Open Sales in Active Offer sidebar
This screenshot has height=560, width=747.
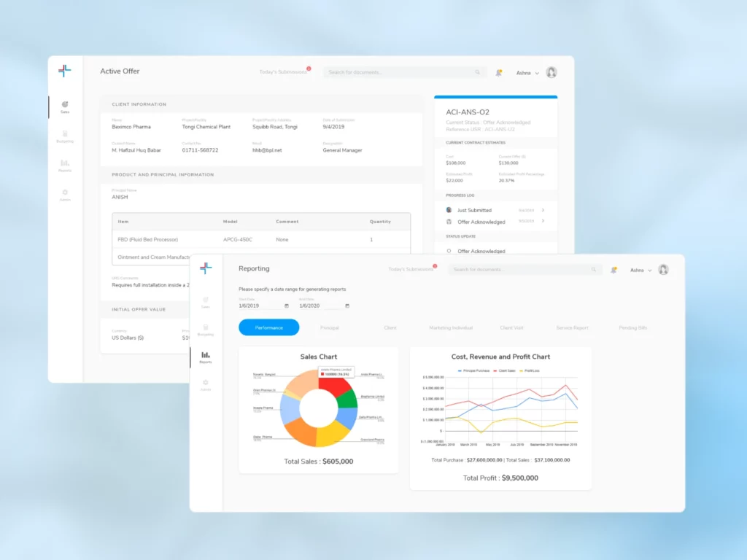coord(65,107)
